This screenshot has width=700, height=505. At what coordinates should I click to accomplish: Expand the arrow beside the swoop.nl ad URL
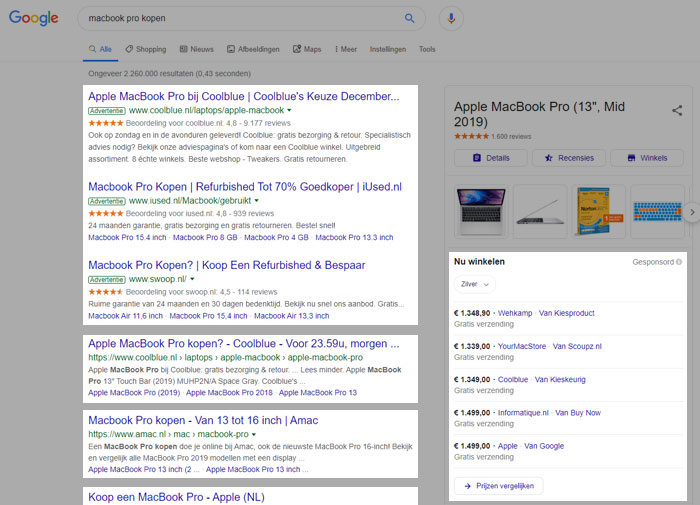tap(192, 279)
